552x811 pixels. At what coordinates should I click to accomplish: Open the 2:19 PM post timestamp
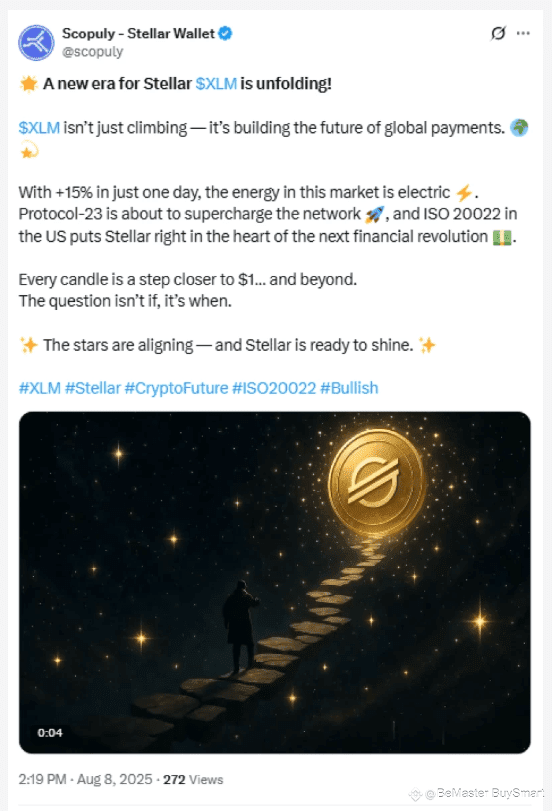click(x=42, y=779)
